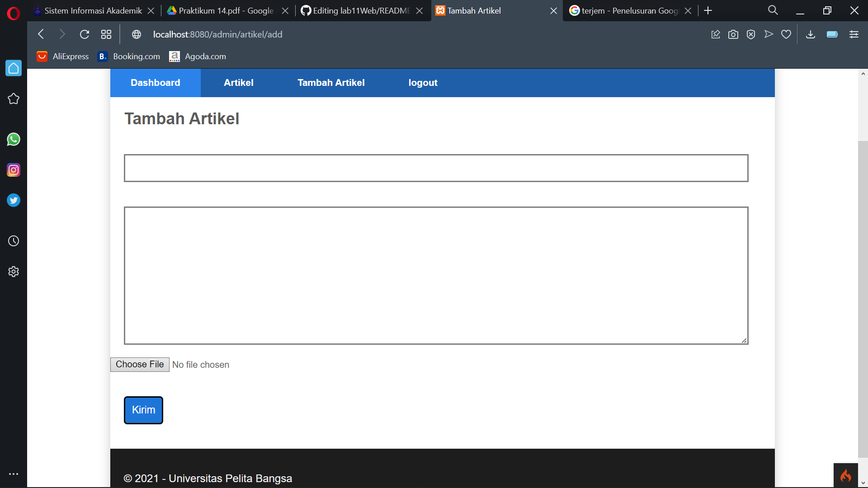868x488 pixels.
Task: Open Instagram from the sidebar
Action: [x=14, y=170]
